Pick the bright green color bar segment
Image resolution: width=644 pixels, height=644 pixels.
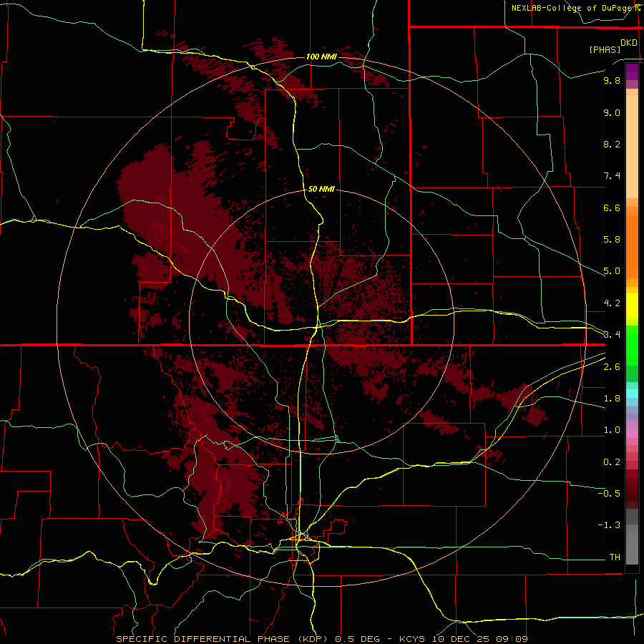coord(632,346)
